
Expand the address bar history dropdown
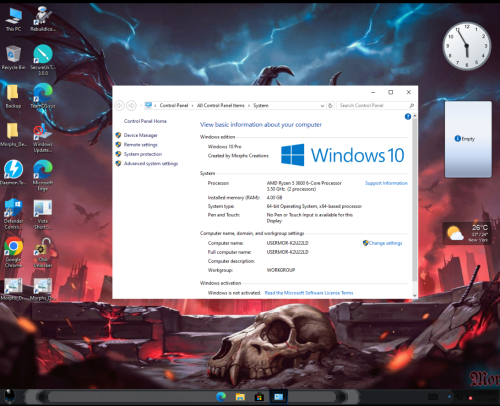pyautogui.click(x=322, y=106)
